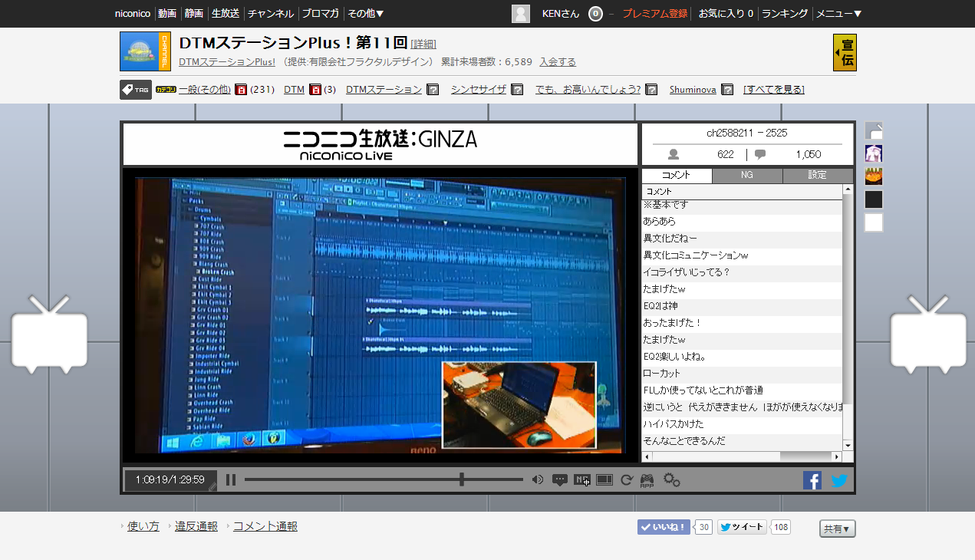Select the white swatch square

(874, 222)
